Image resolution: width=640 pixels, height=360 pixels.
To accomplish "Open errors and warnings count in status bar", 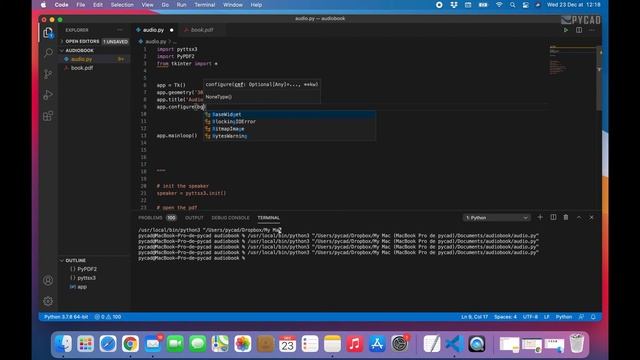I will click(x=108, y=317).
